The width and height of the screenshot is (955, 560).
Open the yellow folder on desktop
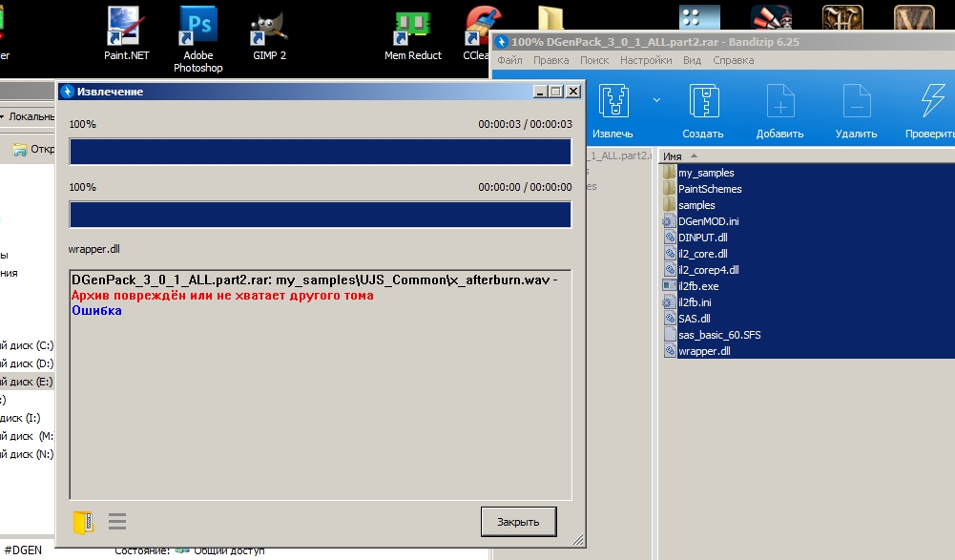(550, 18)
